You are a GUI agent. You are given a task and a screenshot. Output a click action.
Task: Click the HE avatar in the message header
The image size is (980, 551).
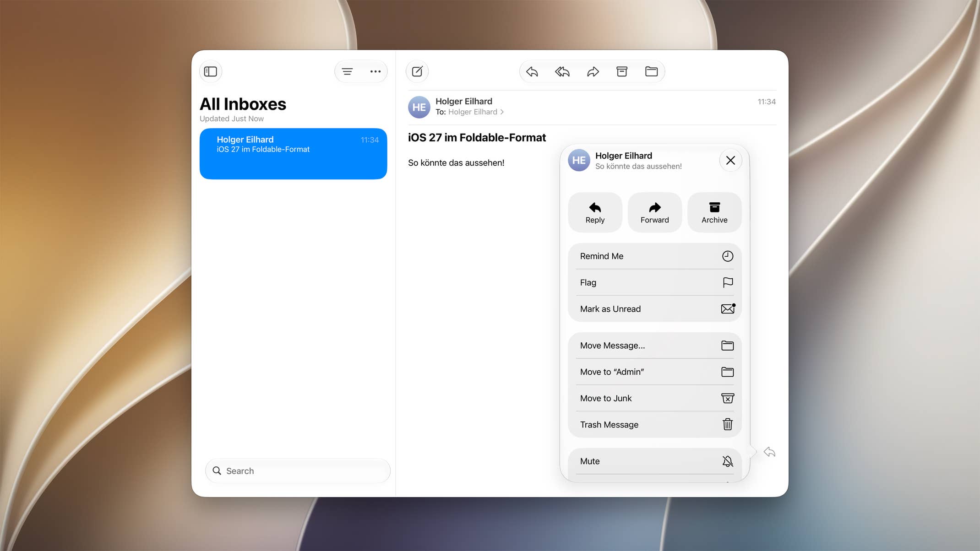click(419, 107)
